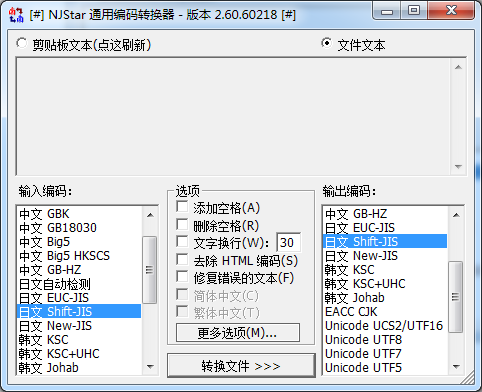Viewport: 482px width, 392px height.
Task: Click the text area scroll up arrow
Action: pyautogui.click(x=458, y=67)
